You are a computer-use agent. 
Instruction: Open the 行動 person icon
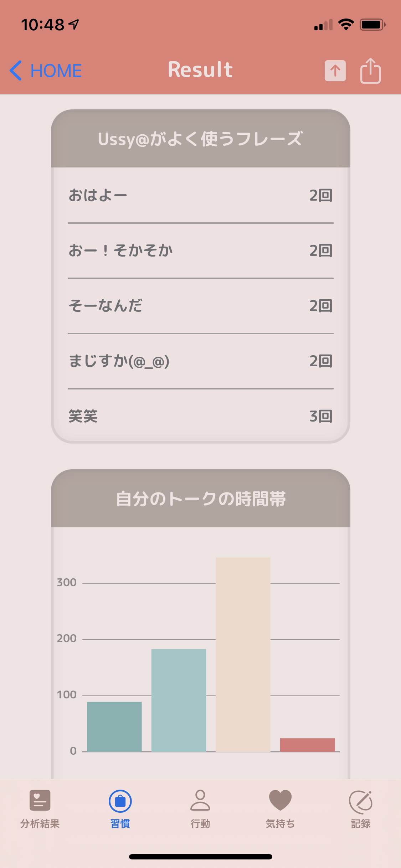pyautogui.click(x=200, y=800)
